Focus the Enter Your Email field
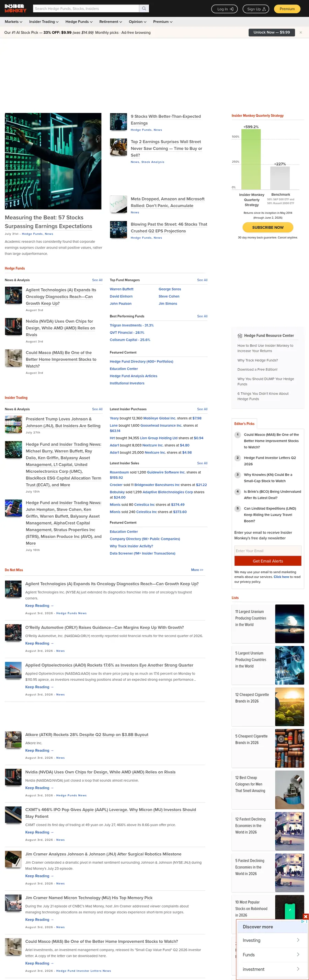 pos(268,551)
